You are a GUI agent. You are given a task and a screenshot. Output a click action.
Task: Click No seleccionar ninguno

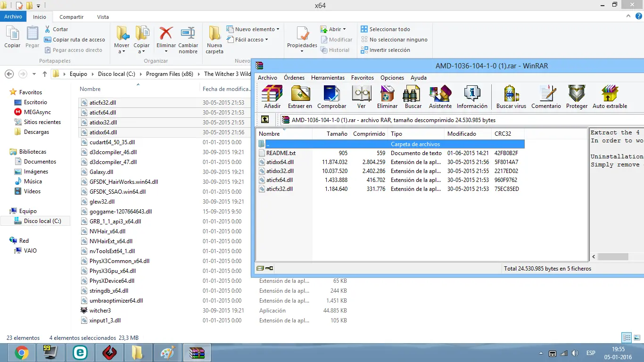coord(394,40)
